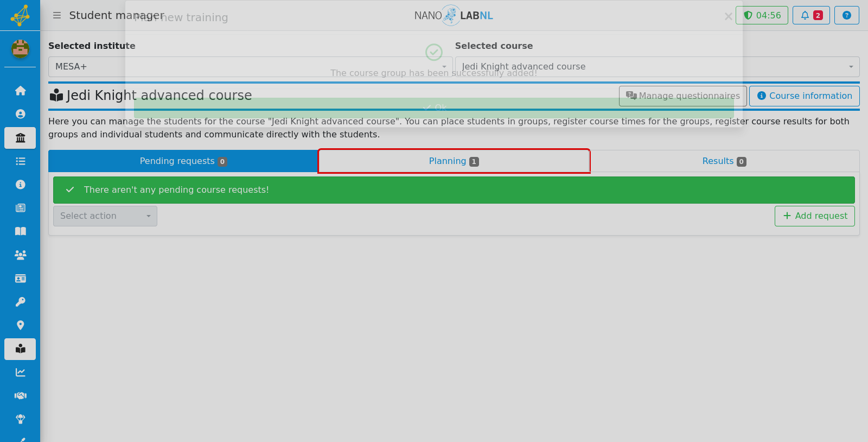Select the institute building icon

[20, 138]
